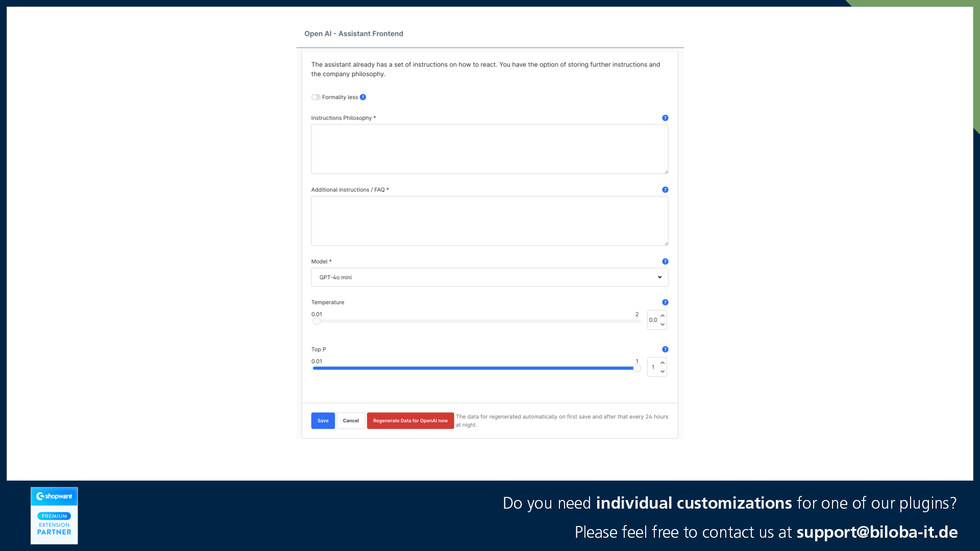Click the Top P slider handle
980x551 pixels.
point(637,368)
